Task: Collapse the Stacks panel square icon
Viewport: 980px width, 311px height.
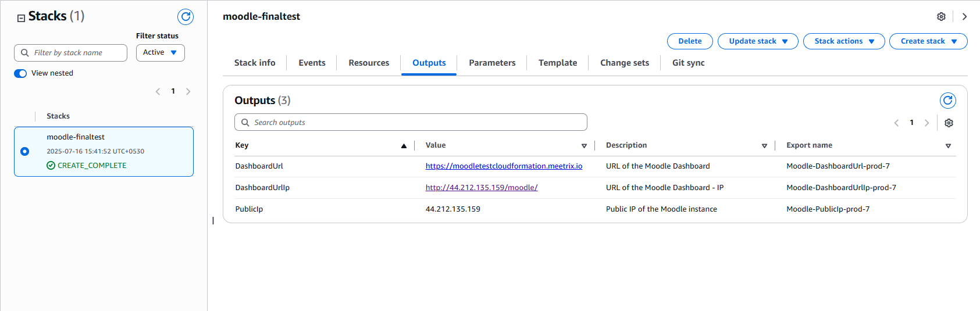Action: 21,18
